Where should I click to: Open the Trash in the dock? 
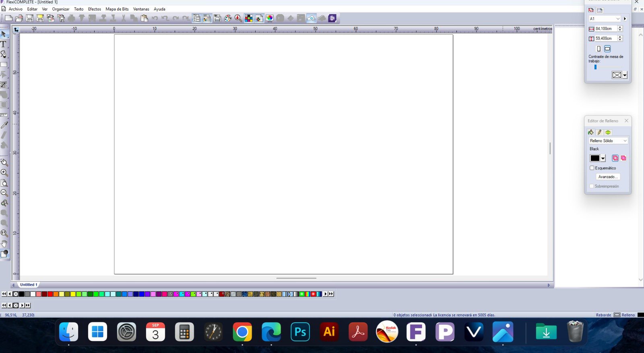[575, 331]
